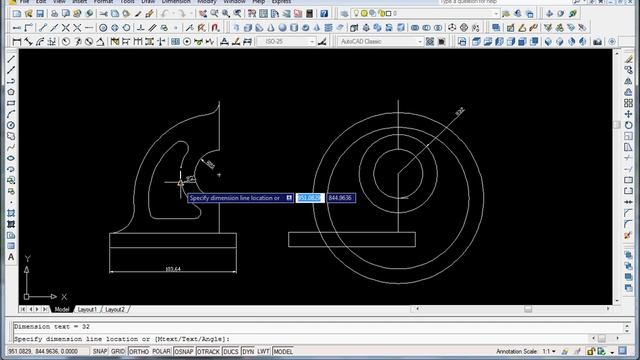Screen dimensions: 640x360
Task: Click the command line prompt area
Action: click(x=302, y=339)
